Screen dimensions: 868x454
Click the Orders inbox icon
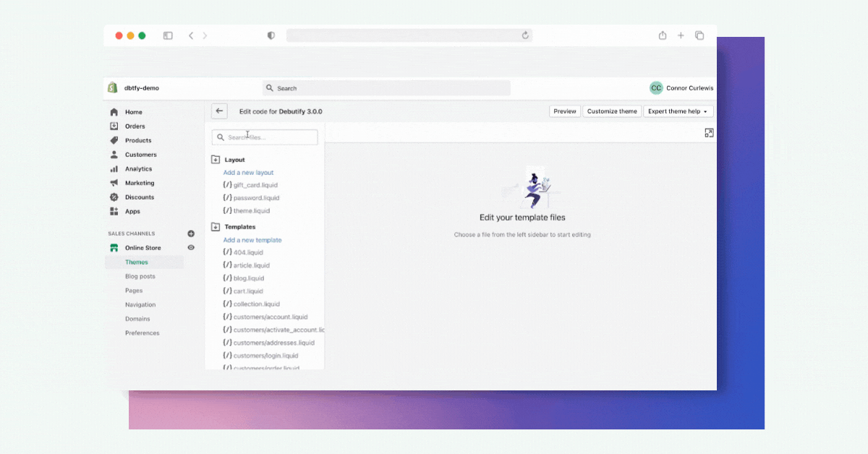click(114, 126)
